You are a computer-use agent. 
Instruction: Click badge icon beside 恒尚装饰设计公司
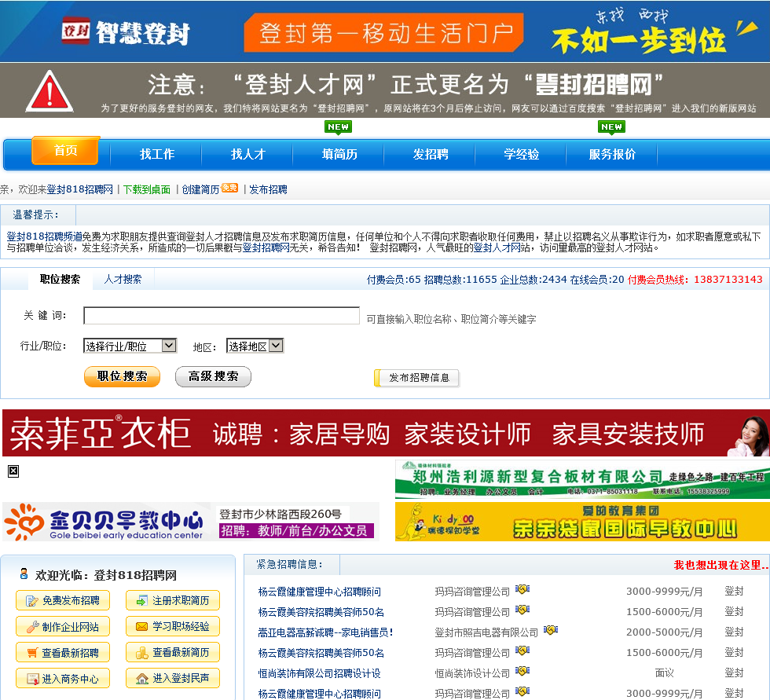522,671
